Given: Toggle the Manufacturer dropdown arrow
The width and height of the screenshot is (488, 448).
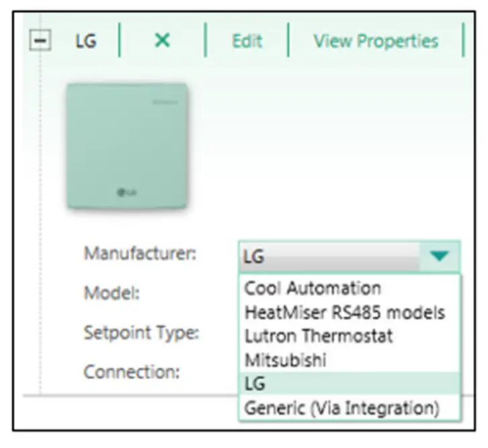Looking at the screenshot, I should (439, 256).
